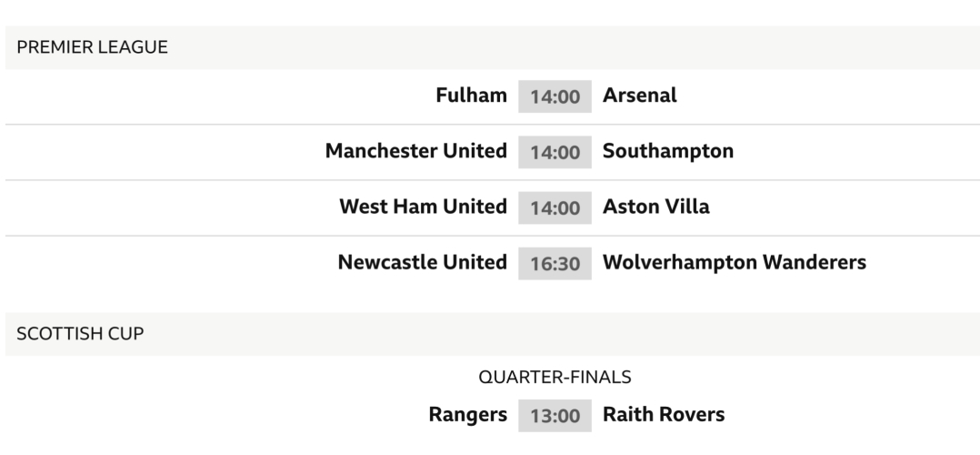980x455 pixels.
Task: Select the 16:00 kickoff time box
Action: click(x=555, y=263)
